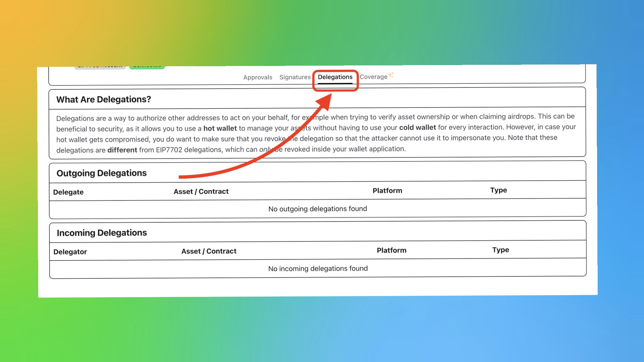This screenshot has width=644, height=362.
Task: Click the 'No outgoing delegations found' row
Action: click(317, 209)
